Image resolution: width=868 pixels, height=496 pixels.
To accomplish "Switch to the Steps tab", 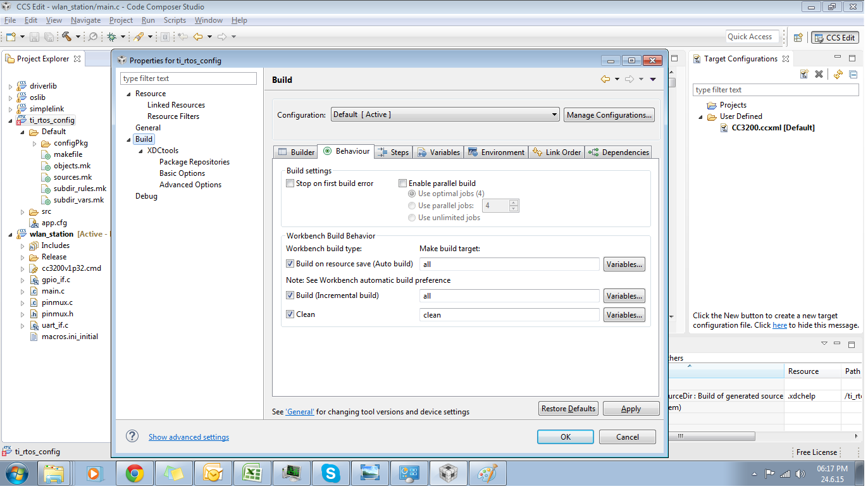I will click(x=394, y=152).
